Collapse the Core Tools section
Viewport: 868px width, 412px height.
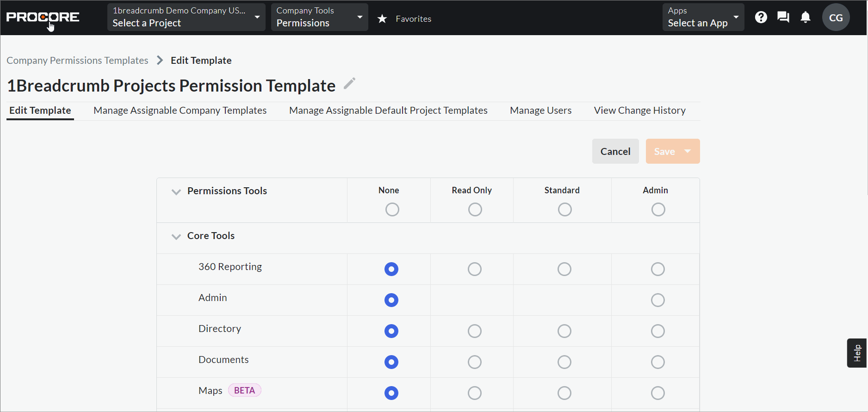click(176, 236)
